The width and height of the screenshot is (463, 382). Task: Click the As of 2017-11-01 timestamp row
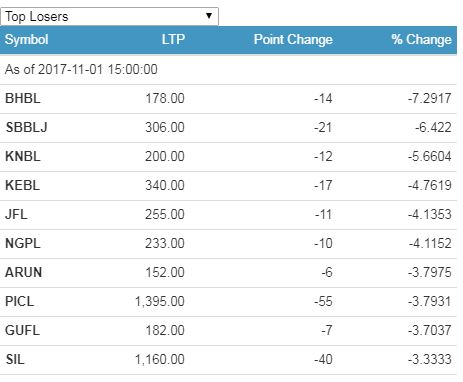pyautogui.click(x=228, y=69)
